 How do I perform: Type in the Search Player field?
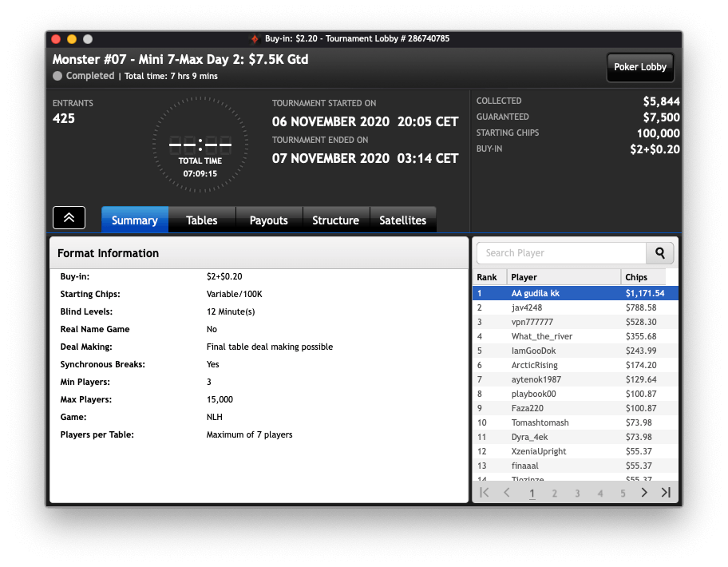(560, 253)
